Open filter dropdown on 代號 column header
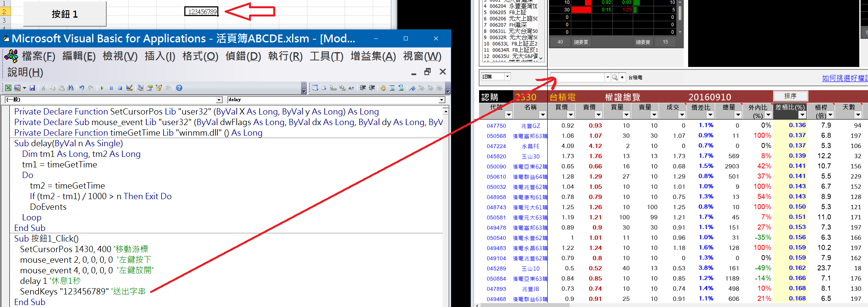The image size is (868, 307). [x=508, y=115]
